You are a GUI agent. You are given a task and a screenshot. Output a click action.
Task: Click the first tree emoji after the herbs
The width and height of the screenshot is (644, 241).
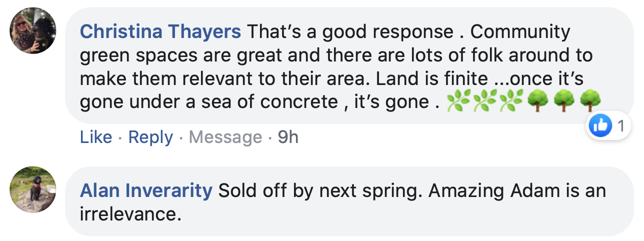point(537,102)
